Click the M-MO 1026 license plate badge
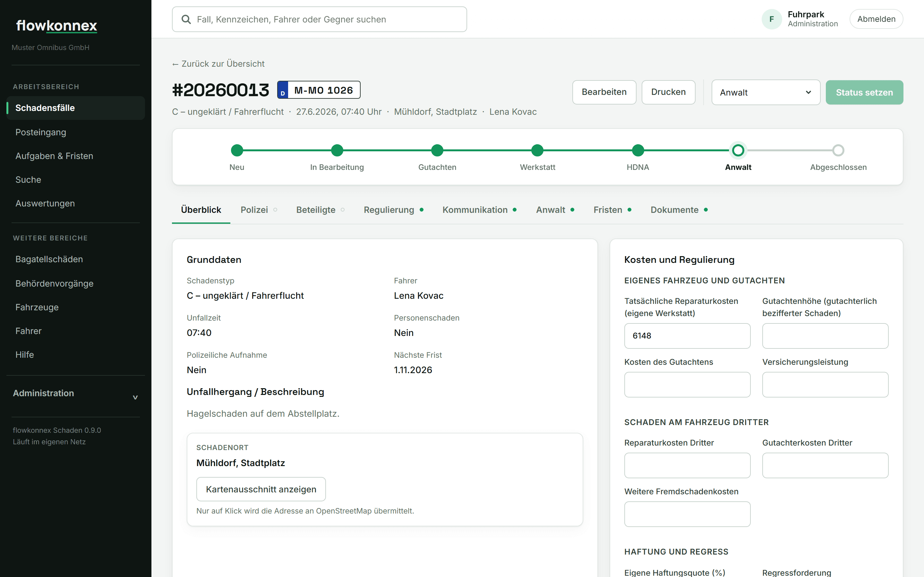The width and height of the screenshot is (924, 577). pos(319,90)
